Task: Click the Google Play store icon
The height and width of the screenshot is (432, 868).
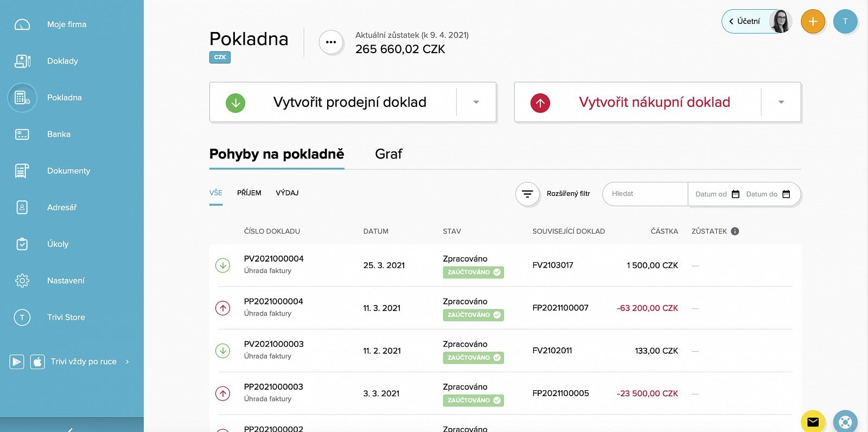Action: click(17, 361)
